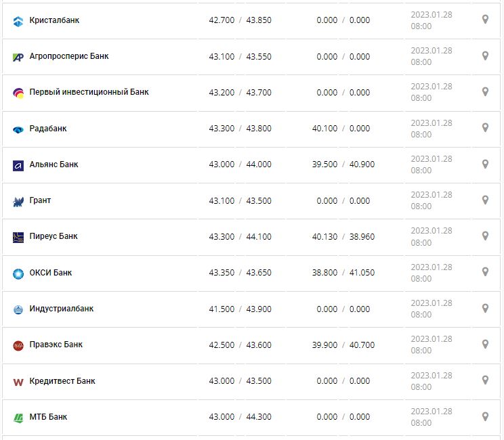504x440 pixels.
Task: Click the ОКСИ Банк logo icon
Action: click(18, 273)
